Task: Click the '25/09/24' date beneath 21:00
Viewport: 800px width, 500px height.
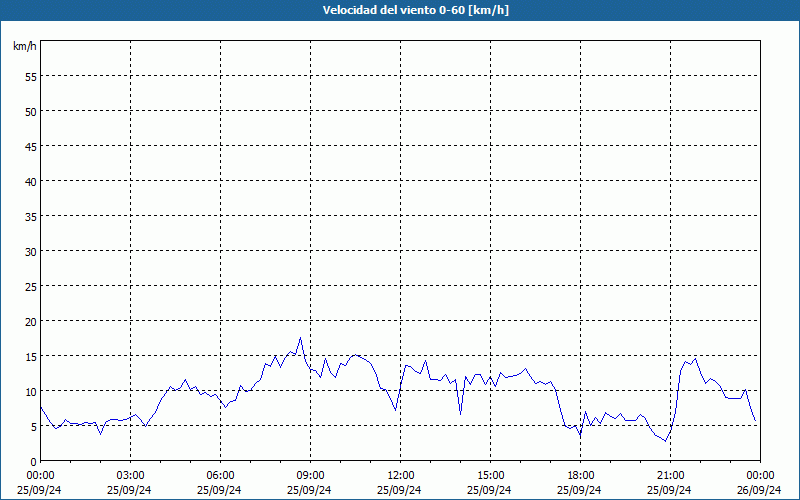Action: click(x=669, y=490)
